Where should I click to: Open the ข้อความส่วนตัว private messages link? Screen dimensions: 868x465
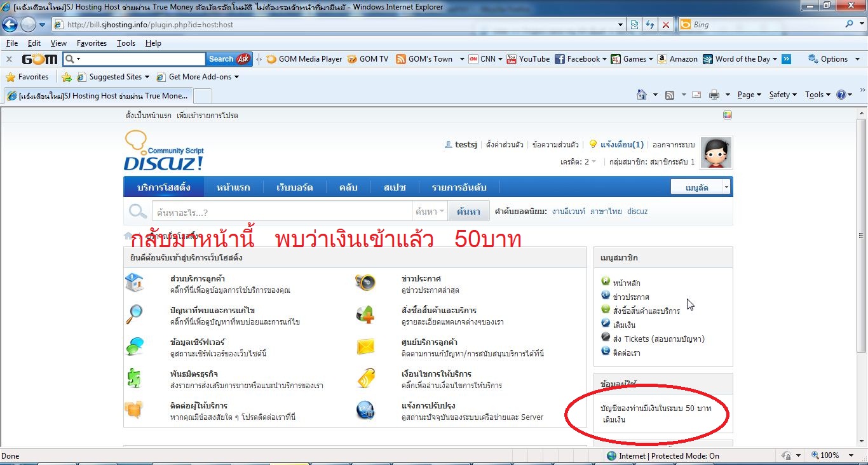click(x=555, y=145)
